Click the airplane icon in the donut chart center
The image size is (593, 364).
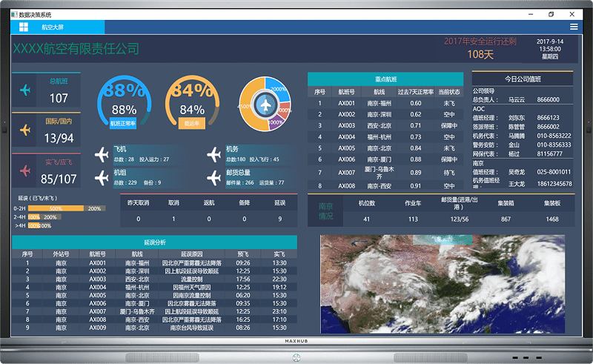pyautogui.click(x=264, y=105)
